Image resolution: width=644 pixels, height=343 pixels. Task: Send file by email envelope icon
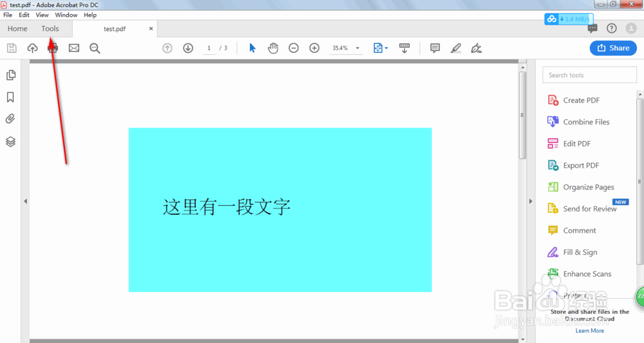74,48
